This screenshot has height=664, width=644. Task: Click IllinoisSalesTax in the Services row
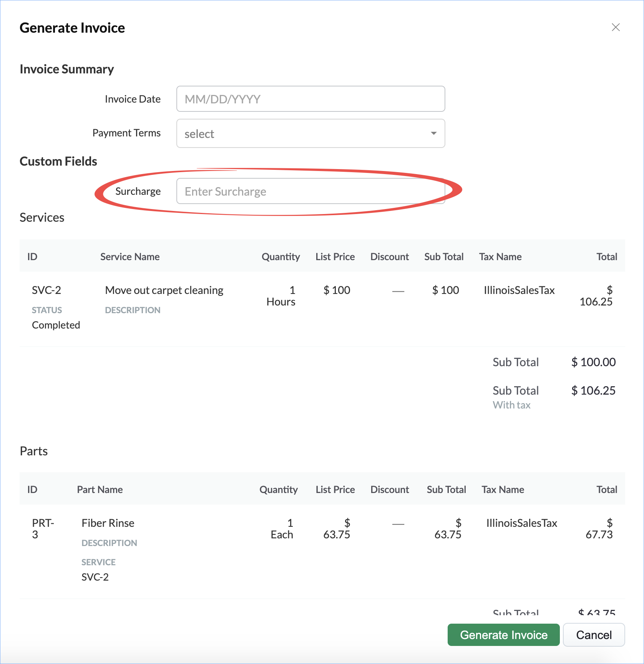[519, 290]
